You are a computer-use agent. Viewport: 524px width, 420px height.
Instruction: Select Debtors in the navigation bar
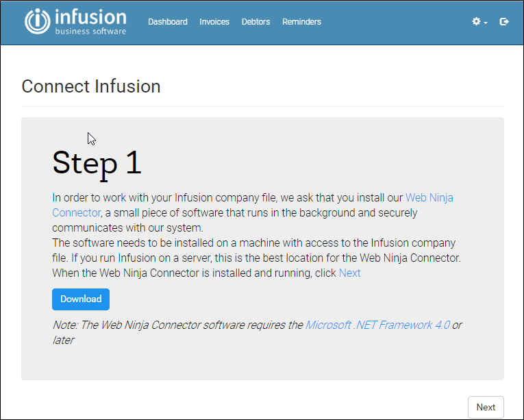pyautogui.click(x=255, y=22)
